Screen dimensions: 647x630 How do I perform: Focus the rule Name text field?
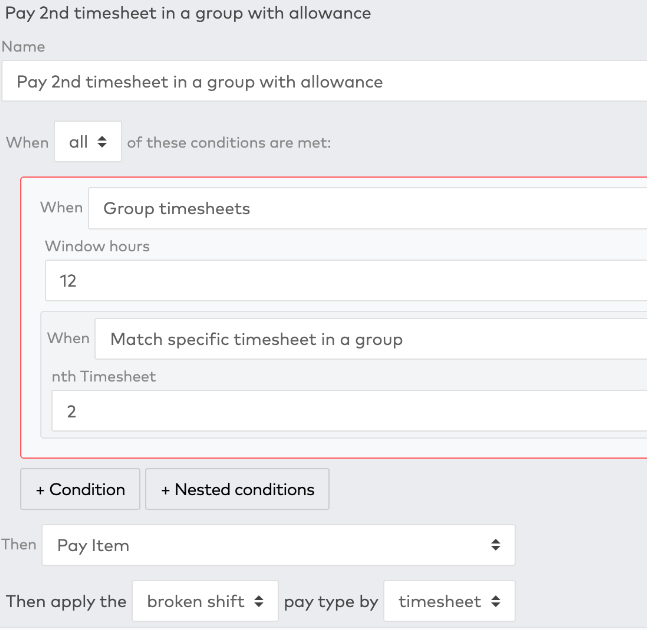pyautogui.click(x=325, y=81)
